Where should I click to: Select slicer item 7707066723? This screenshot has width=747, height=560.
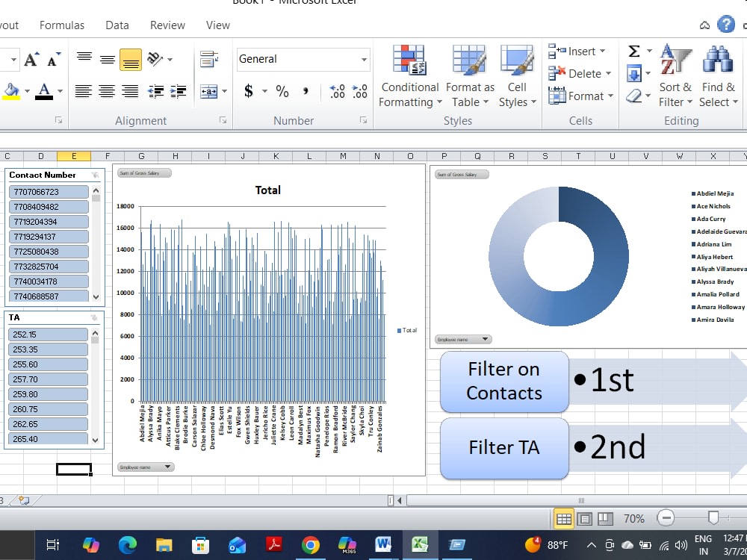(x=49, y=192)
